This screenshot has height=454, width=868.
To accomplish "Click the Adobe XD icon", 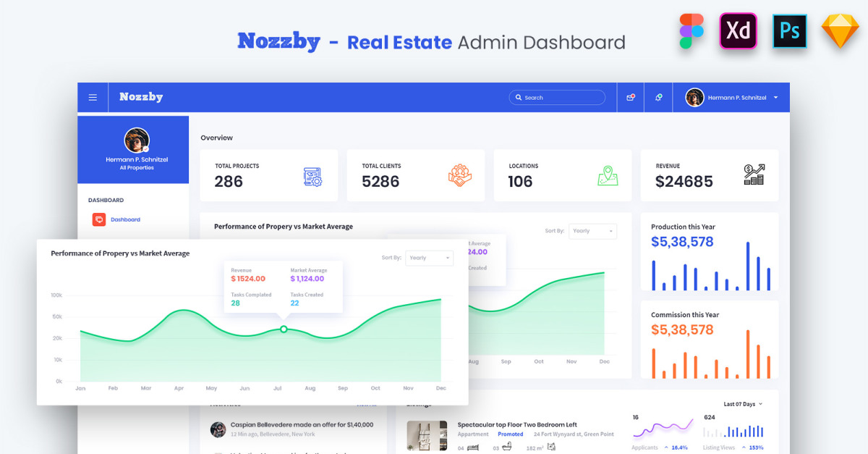I will [738, 32].
